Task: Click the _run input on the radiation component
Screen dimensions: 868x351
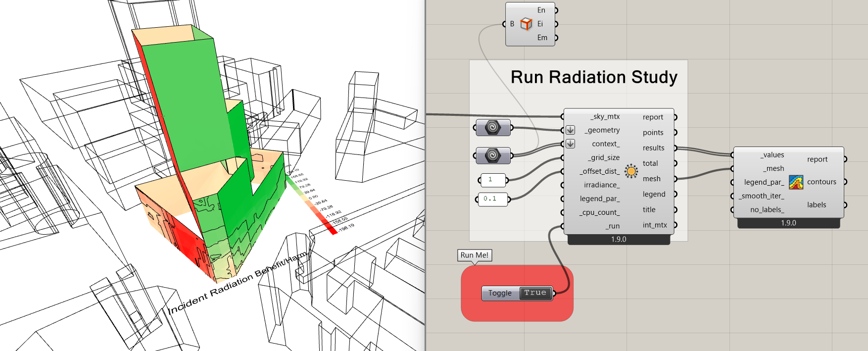Action: (x=612, y=226)
